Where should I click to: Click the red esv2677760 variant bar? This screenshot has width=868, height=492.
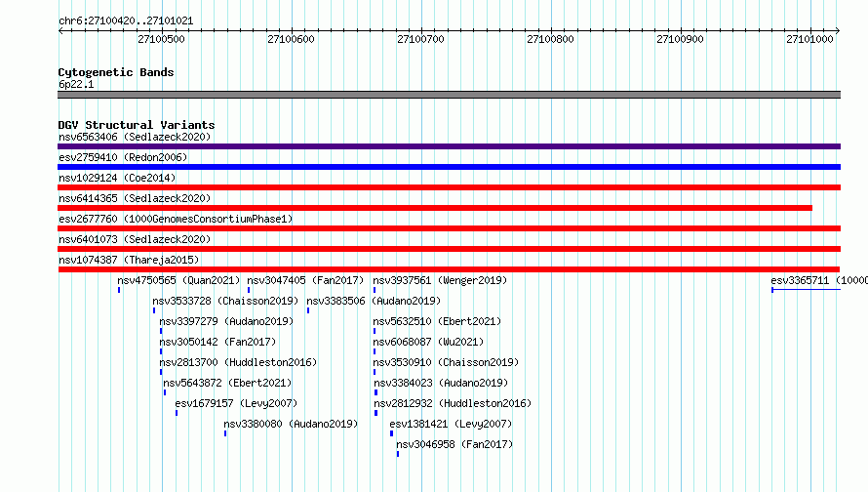[449, 228]
